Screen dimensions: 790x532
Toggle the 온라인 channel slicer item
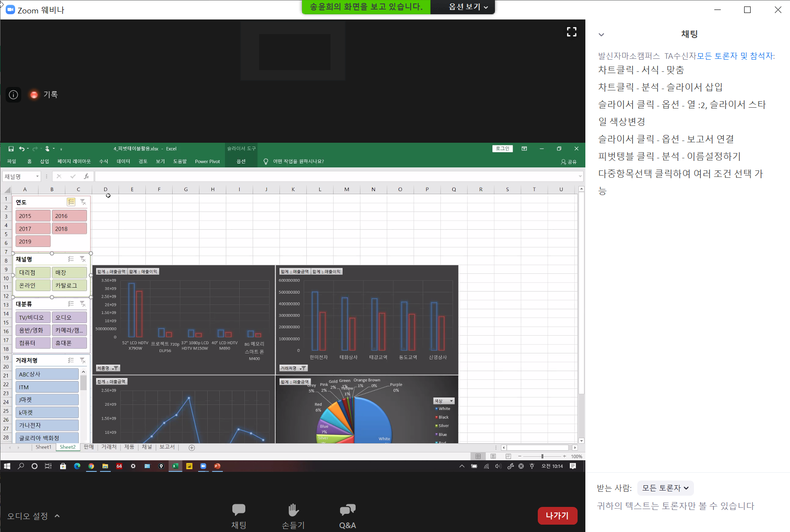coord(33,285)
